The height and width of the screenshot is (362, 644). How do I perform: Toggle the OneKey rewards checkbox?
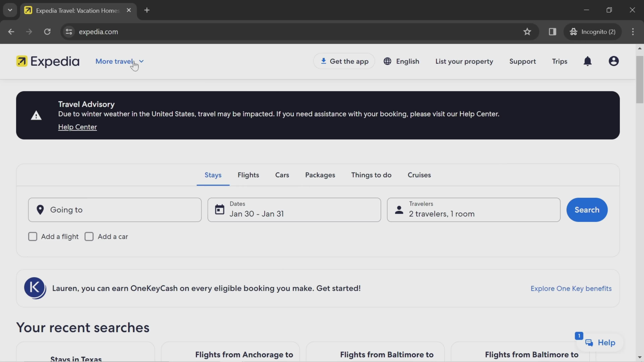[35, 288]
